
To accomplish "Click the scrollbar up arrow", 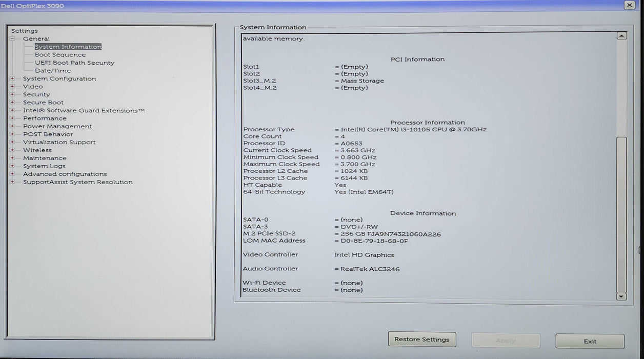I will click(x=621, y=36).
